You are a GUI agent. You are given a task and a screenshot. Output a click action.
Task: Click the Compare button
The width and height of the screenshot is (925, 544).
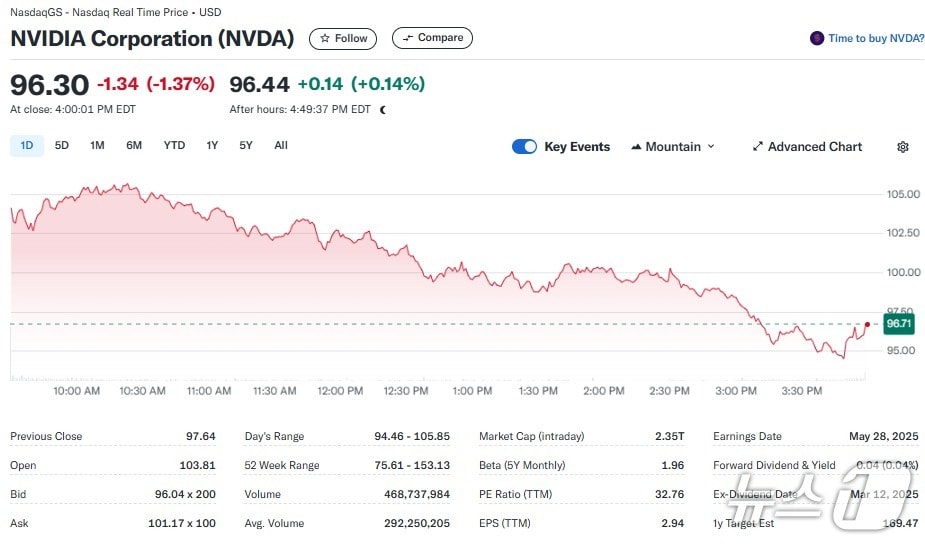(x=432, y=39)
